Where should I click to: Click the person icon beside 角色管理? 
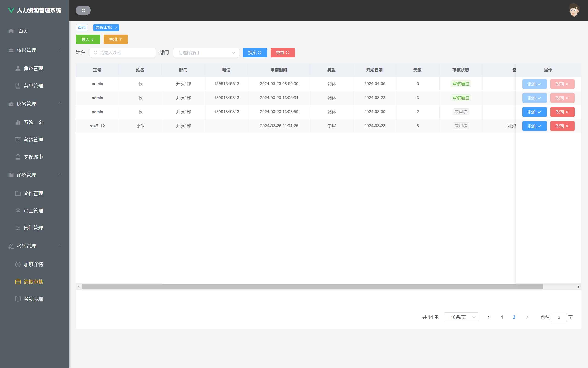tap(18, 69)
